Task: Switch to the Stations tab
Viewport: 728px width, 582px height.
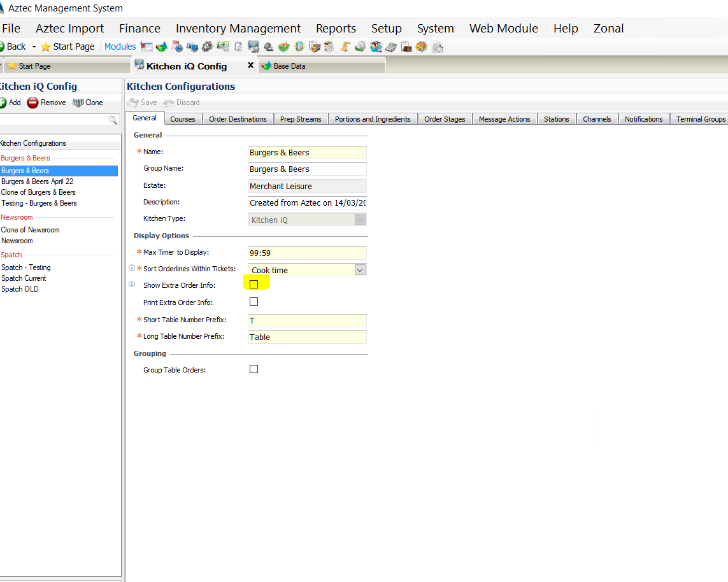Action: 556,119
